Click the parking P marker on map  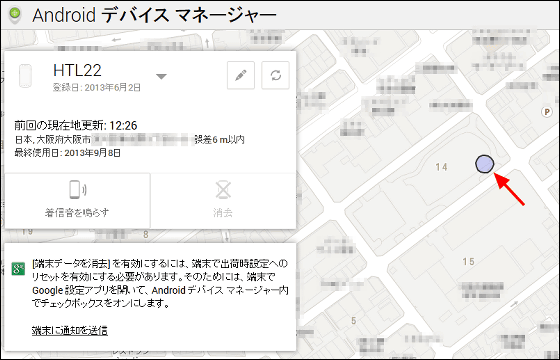[x=546, y=112]
